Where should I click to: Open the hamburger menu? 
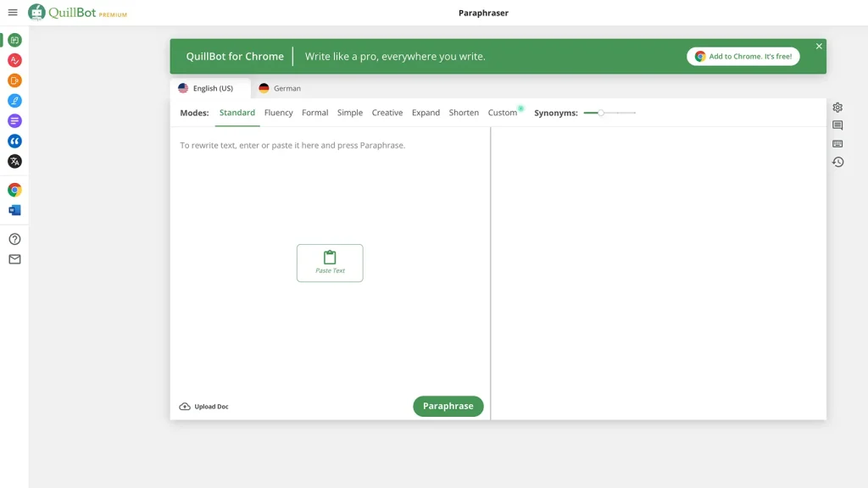pyautogui.click(x=13, y=13)
